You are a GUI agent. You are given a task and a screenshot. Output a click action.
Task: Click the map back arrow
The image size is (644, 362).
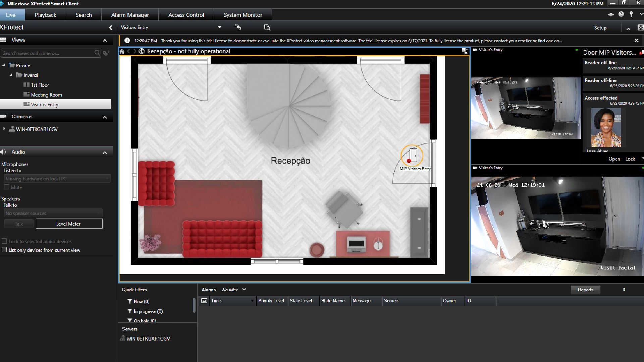coord(128,51)
